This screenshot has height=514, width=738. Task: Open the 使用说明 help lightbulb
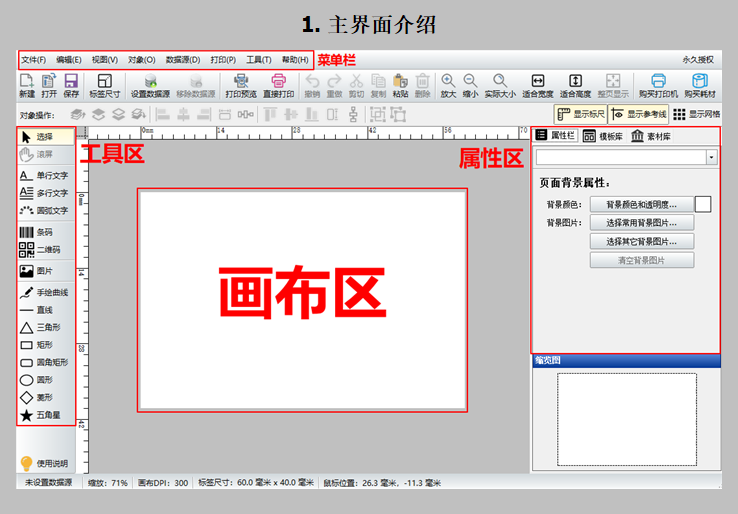point(45,464)
